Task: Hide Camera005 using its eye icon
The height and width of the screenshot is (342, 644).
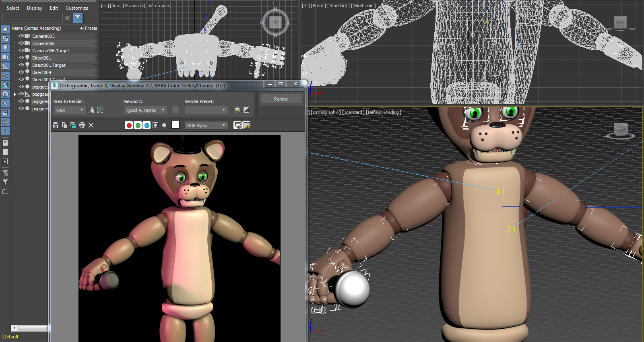Action: 21,36
